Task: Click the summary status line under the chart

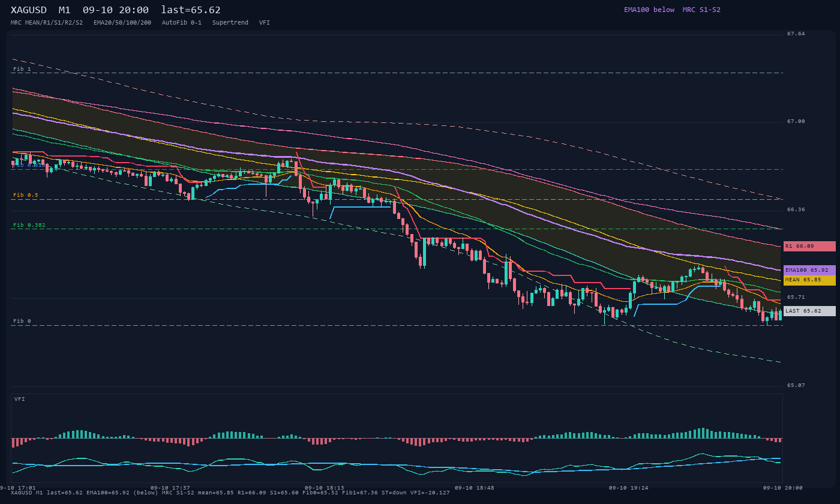Action: click(x=230, y=493)
